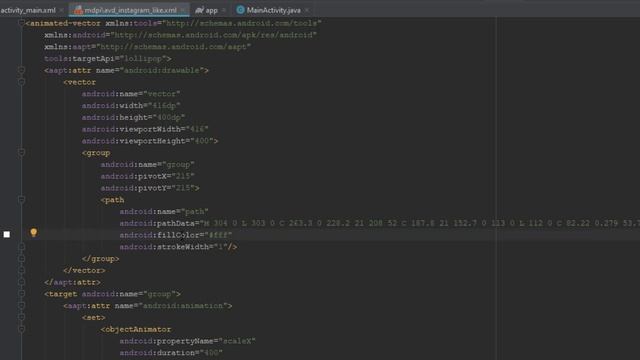Click the android:height attribute line
Image resolution: width=640 pixels, height=360 pixels.
pos(133,118)
